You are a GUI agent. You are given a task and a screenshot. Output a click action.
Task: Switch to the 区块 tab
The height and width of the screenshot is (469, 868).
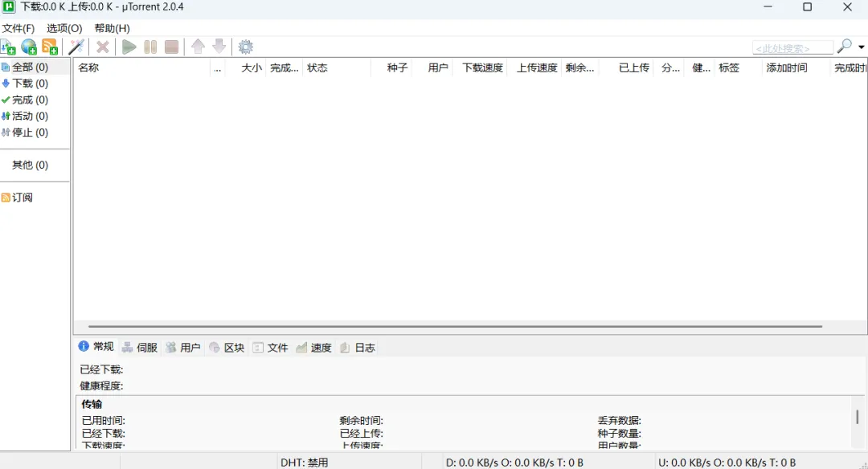tap(227, 347)
